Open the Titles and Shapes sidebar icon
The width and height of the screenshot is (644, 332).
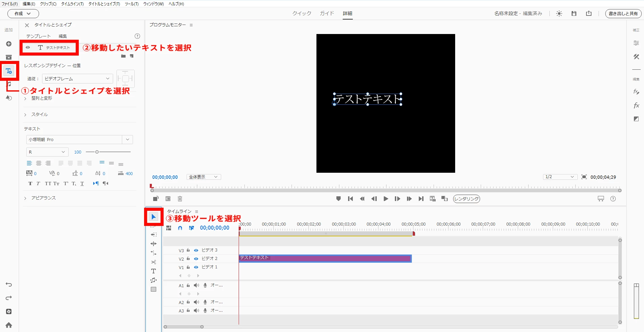pos(9,71)
